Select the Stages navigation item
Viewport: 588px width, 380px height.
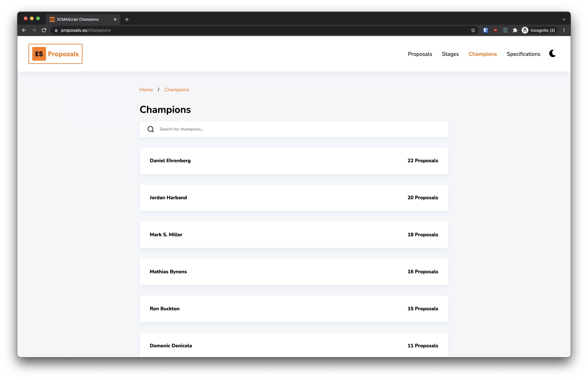(450, 54)
